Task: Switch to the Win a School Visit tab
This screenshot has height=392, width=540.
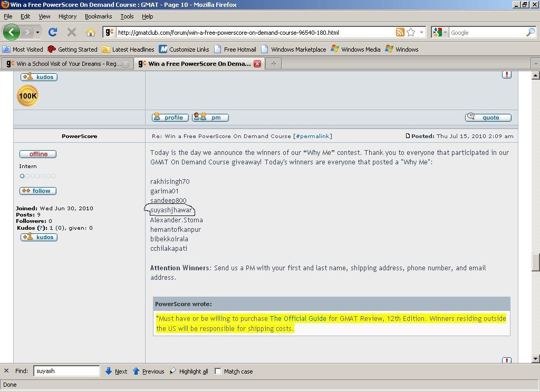Action: 67,64
